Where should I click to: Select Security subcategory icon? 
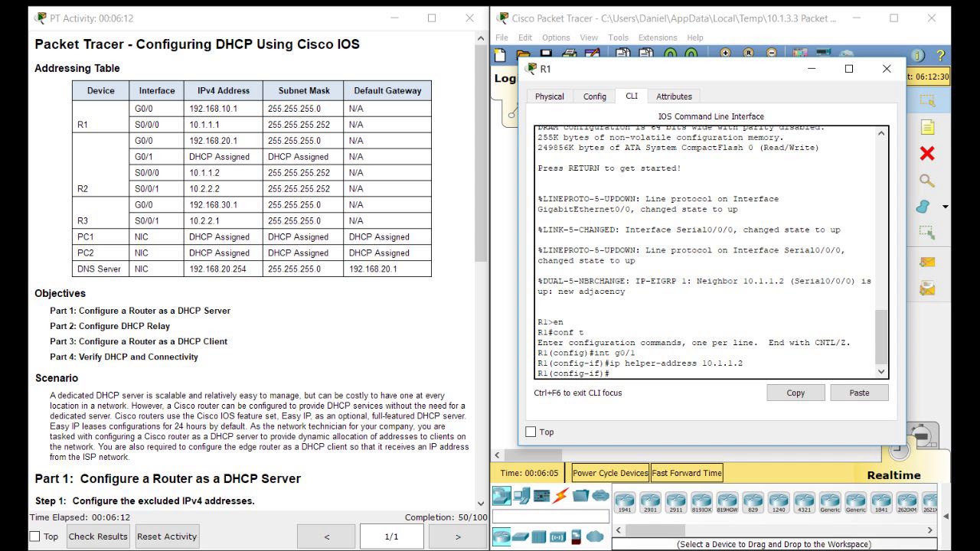(577, 536)
